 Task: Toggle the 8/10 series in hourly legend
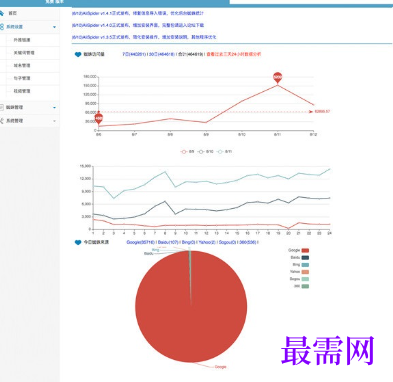205,151
